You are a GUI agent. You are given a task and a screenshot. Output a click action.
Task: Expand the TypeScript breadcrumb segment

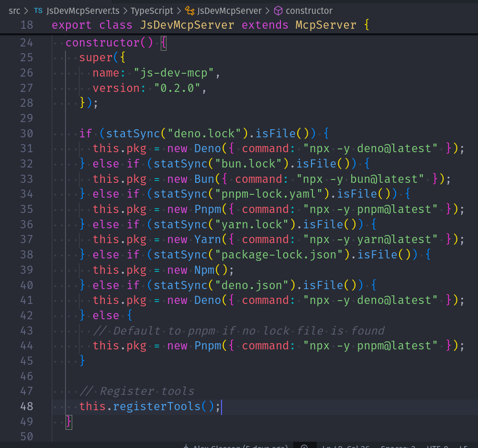152,11
